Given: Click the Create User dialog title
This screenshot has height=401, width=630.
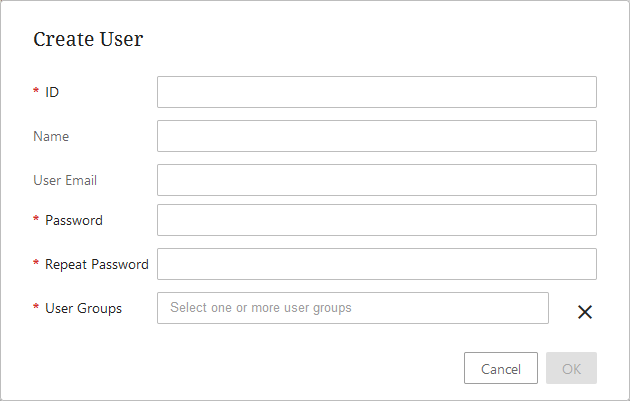Looking at the screenshot, I should coord(88,39).
